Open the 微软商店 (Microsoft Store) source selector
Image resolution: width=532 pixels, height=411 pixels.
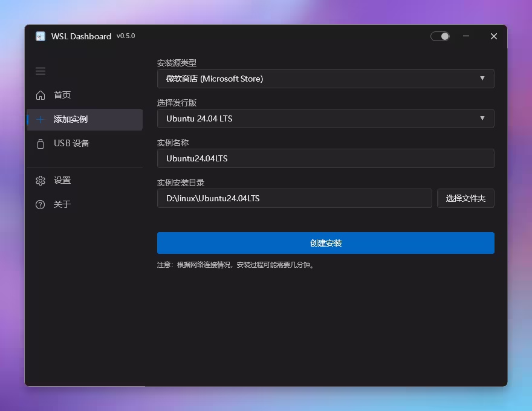(x=326, y=79)
